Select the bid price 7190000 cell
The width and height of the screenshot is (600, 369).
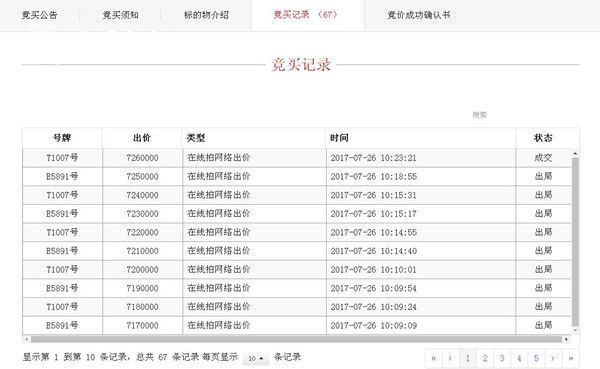[x=142, y=288]
